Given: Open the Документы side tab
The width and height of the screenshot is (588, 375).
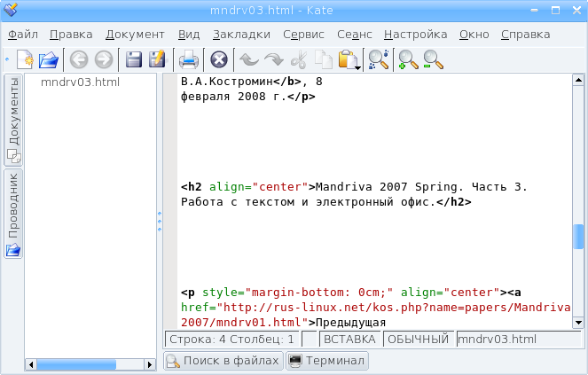Looking at the screenshot, I should [x=13, y=120].
